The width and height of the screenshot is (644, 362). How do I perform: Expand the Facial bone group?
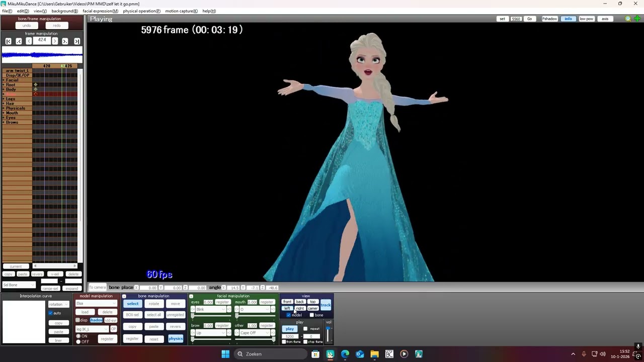pyautogui.click(x=4, y=80)
